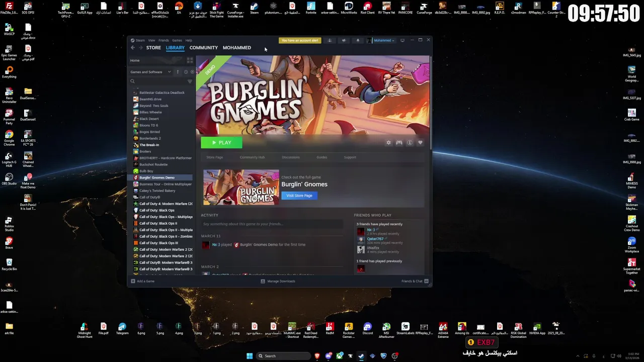644x362 pixels.
Task: Open Recycle Bin on desktop
Action: (9, 264)
